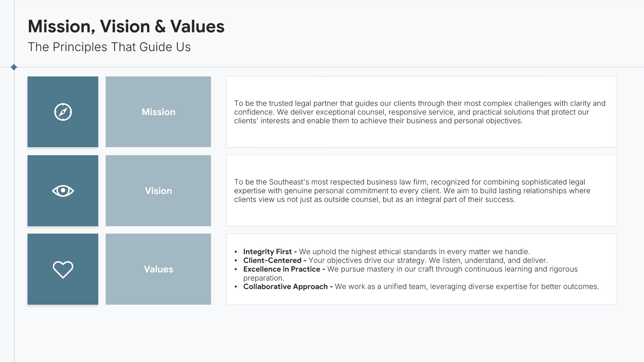The image size is (644, 362).
Task: Click the bold "Excellence in Practice" heading
Action: coord(281,269)
